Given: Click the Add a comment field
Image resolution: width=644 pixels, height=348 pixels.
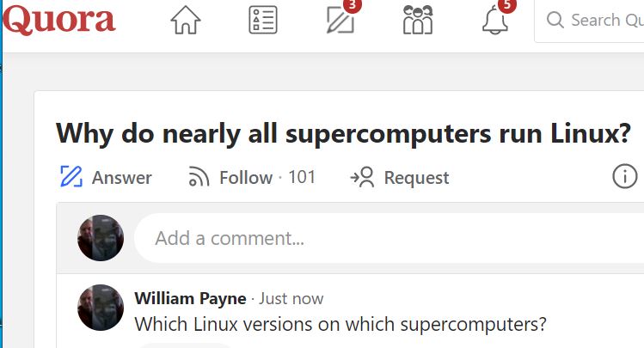Looking at the screenshot, I should pyautogui.click(x=389, y=238).
